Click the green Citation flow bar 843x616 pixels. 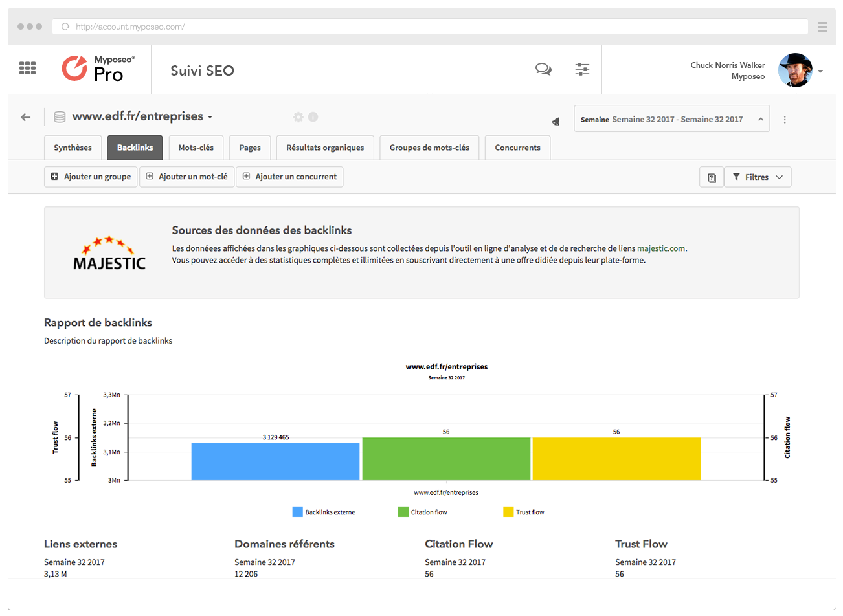pyautogui.click(x=446, y=459)
